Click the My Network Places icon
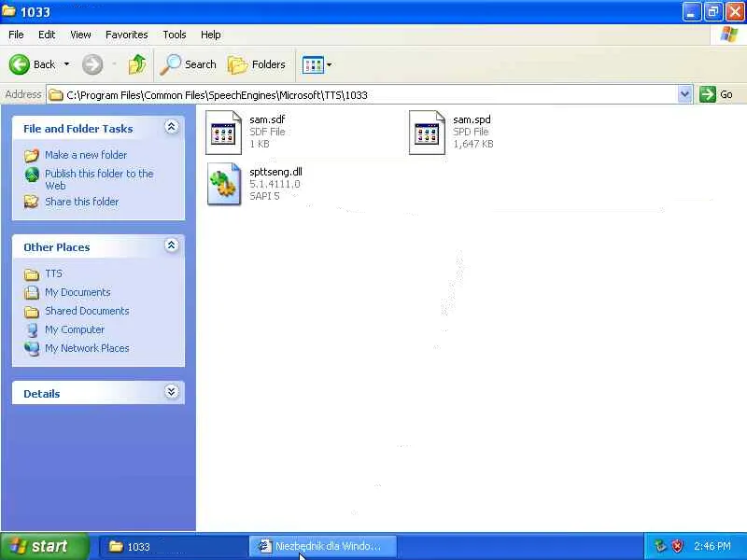The width and height of the screenshot is (747, 560). point(32,348)
